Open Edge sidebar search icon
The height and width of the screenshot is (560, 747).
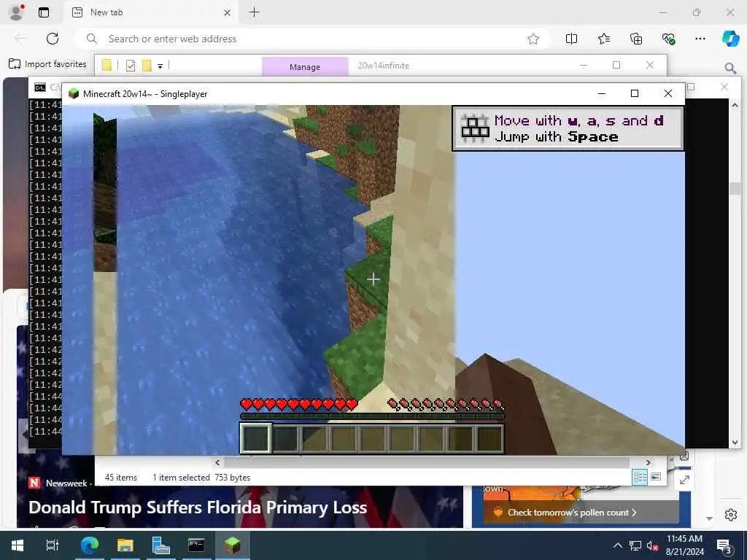[x=730, y=68]
